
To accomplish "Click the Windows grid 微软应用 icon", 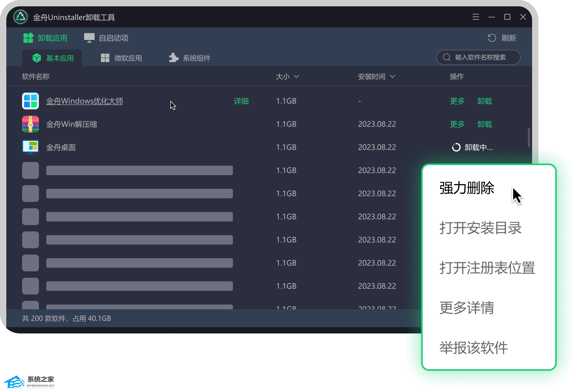I will 105,58.
